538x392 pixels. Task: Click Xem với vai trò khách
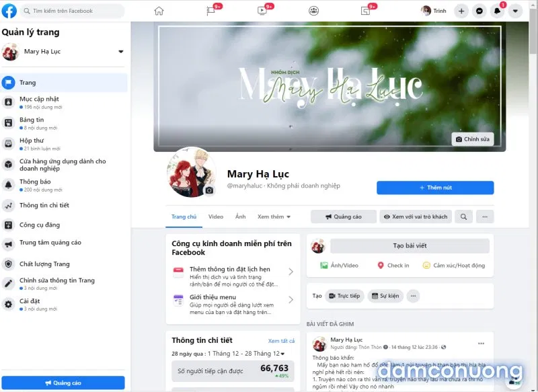point(416,217)
